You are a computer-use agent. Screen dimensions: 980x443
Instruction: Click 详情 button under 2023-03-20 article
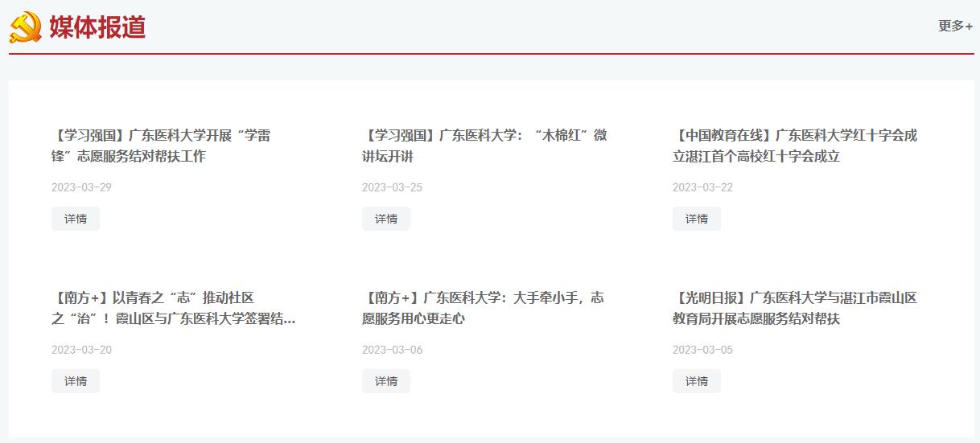pyautogui.click(x=76, y=381)
